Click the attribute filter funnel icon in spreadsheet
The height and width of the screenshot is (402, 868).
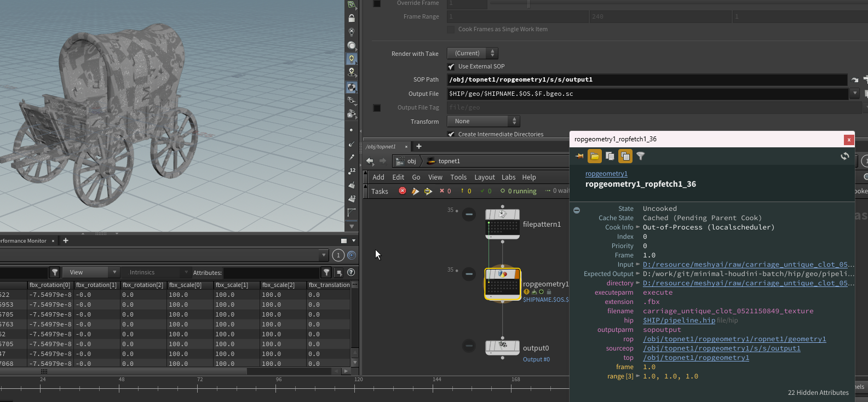click(x=326, y=272)
